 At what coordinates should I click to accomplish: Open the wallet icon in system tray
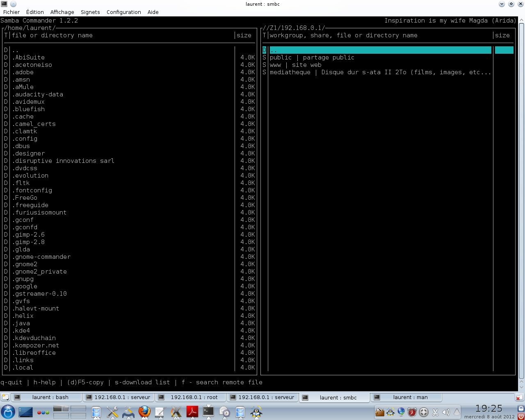pyautogui.click(x=380, y=412)
